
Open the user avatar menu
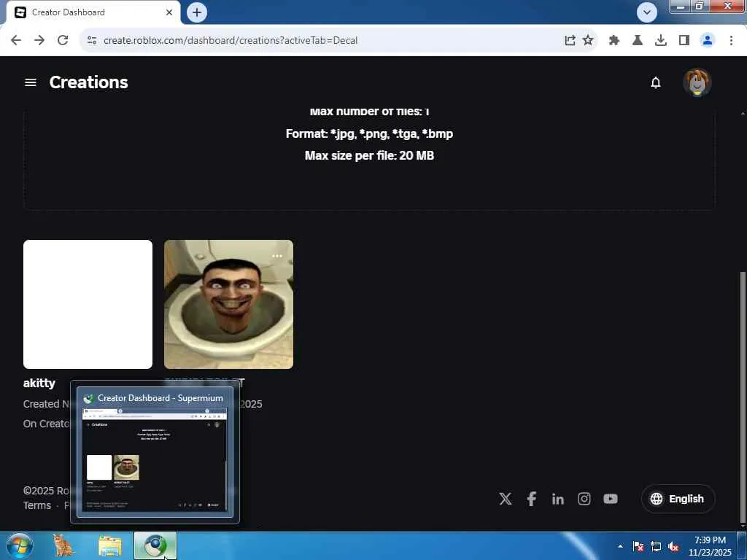click(x=697, y=82)
